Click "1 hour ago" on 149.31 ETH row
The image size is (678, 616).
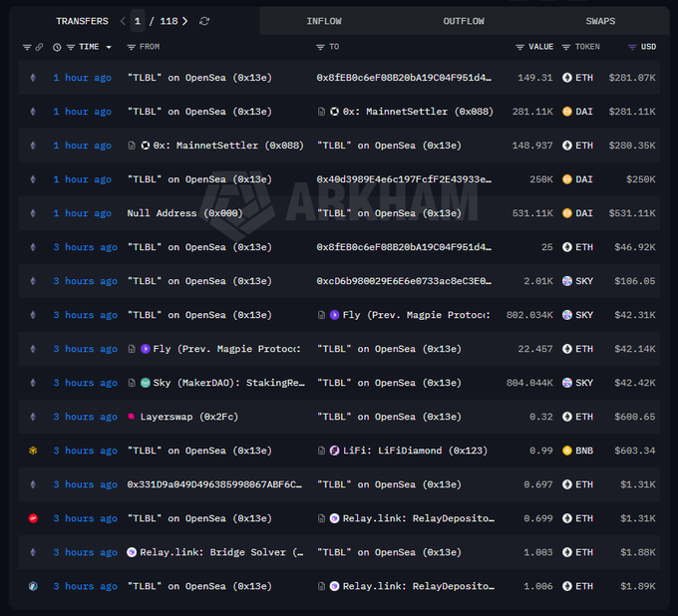click(82, 78)
